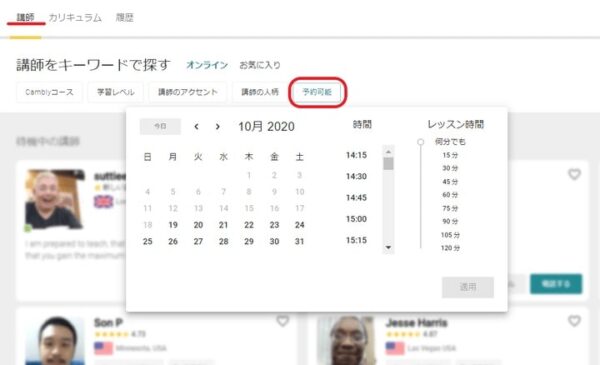Click time list scroll down arrow
Viewport: 600px width, 365px height.
click(x=388, y=248)
